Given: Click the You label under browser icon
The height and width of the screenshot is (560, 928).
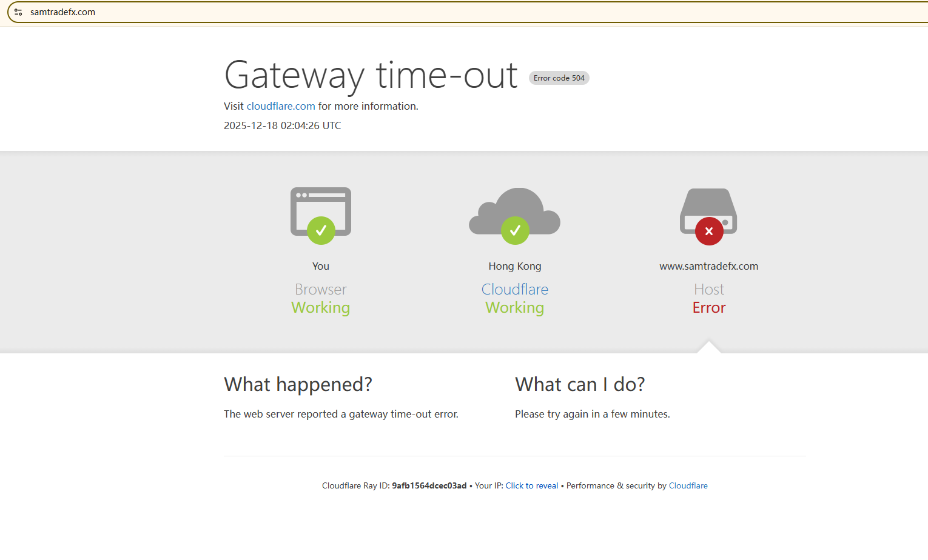Looking at the screenshot, I should pos(321,266).
